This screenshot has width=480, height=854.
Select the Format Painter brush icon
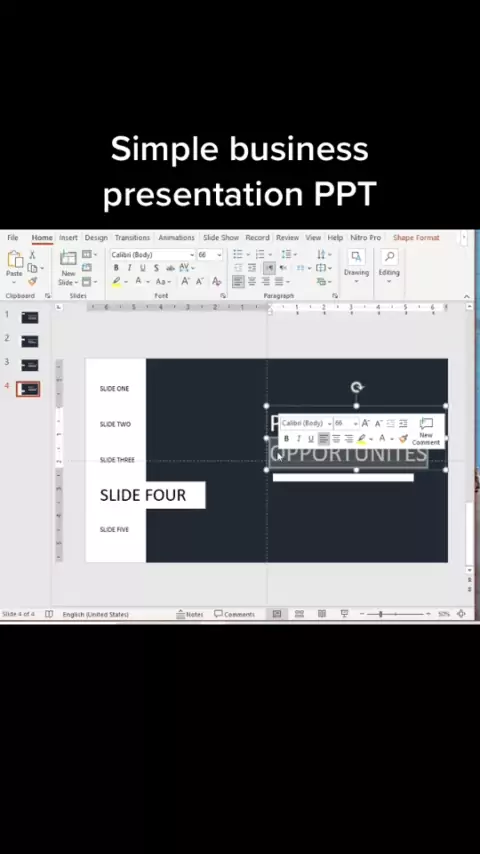(x=32, y=282)
